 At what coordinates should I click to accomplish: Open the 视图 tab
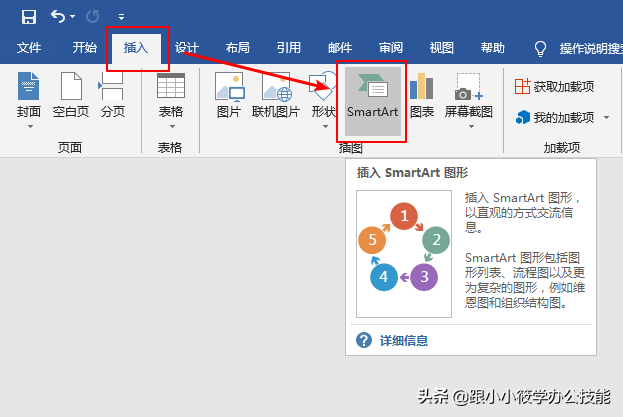tap(441, 48)
